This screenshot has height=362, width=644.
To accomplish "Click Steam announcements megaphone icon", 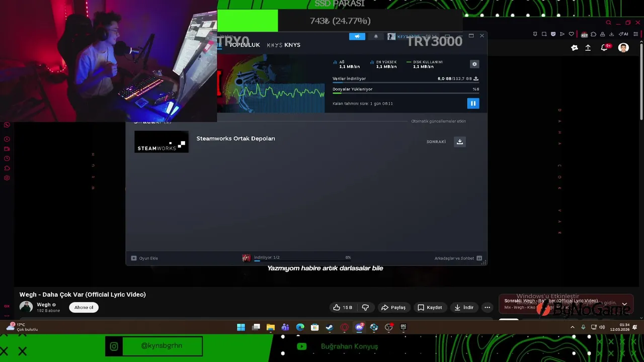I will pyautogui.click(x=357, y=36).
